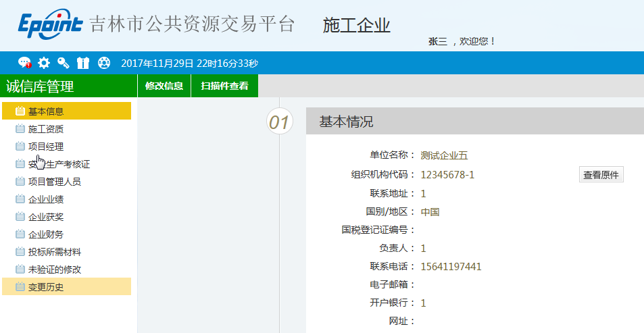Click the 查看原件 button
This screenshot has width=644, height=333.
click(x=601, y=174)
